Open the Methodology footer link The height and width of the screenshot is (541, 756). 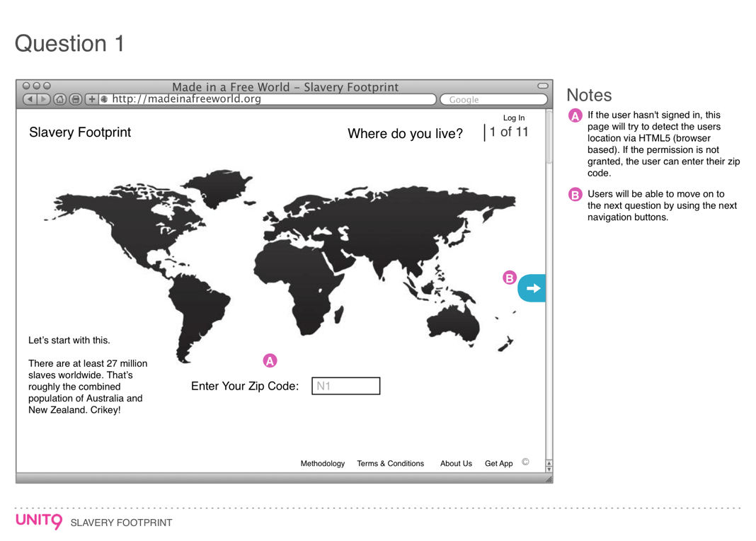(x=323, y=463)
